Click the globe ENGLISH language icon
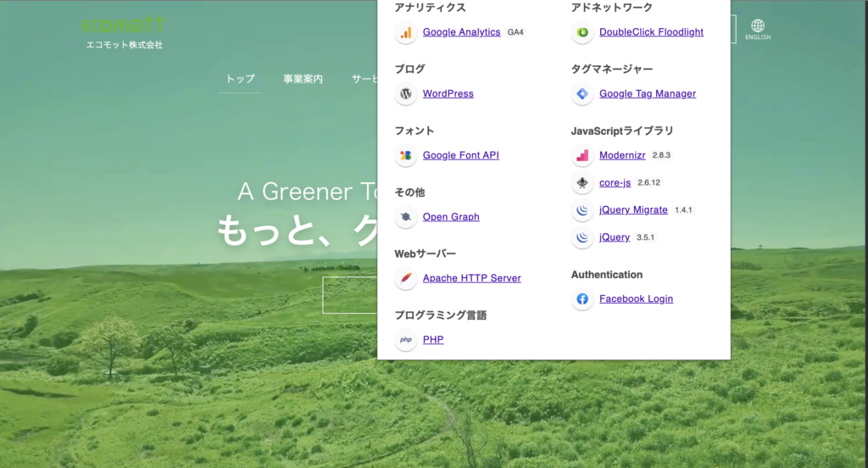Screen dimensions: 868x468 click(758, 30)
